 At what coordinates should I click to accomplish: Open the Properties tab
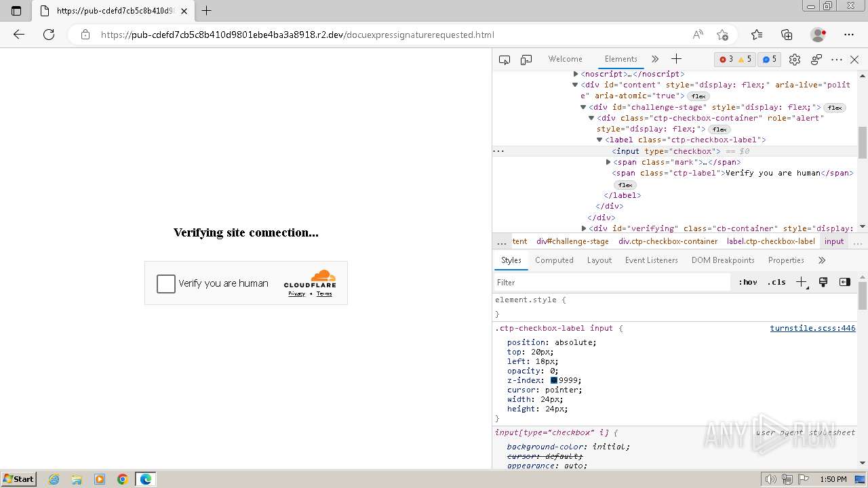click(786, 260)
